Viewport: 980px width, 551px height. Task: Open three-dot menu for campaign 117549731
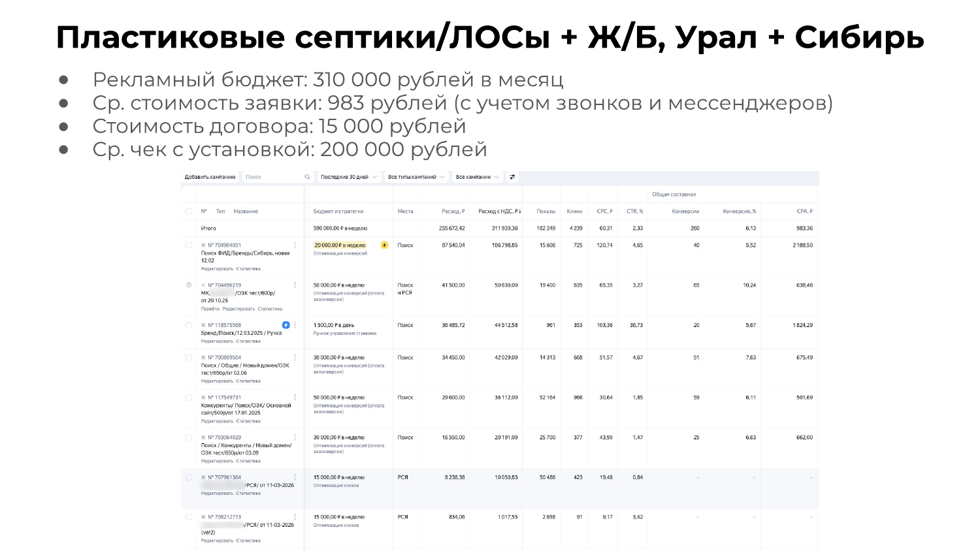click(295, 398)
